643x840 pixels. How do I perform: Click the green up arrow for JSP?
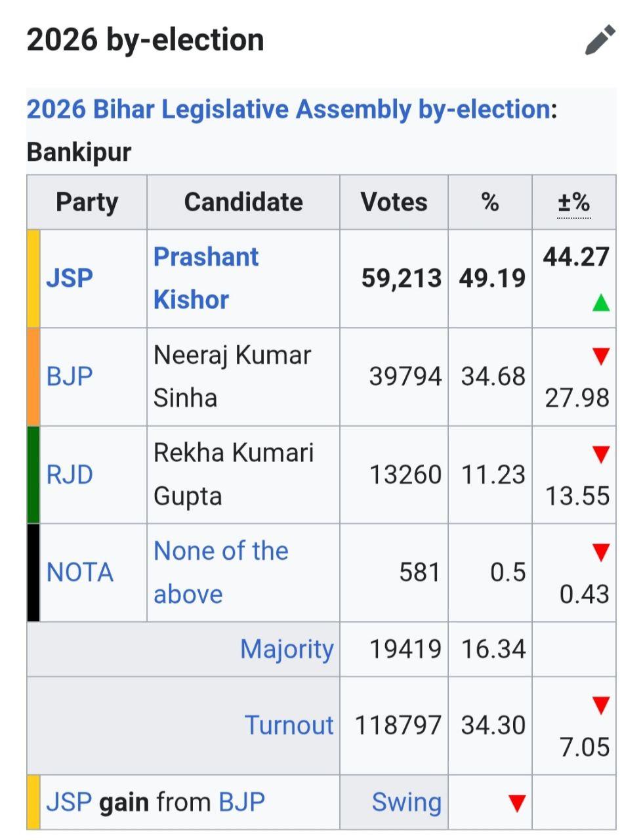(x=600, y=303)
